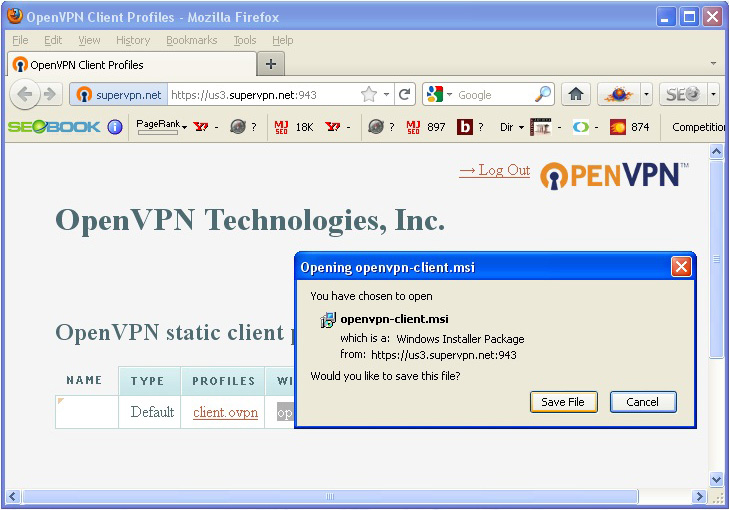729x510 pixels.
Task: Go back with the browser Back arrow
Action: click(x=25, y=94)
